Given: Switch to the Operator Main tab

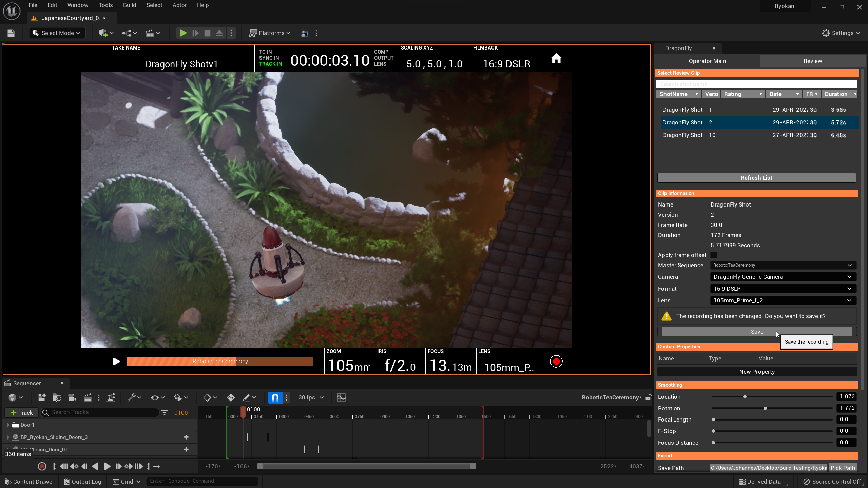Looking at the screenshot, I should pyautogui.click(x=707, y=61).
